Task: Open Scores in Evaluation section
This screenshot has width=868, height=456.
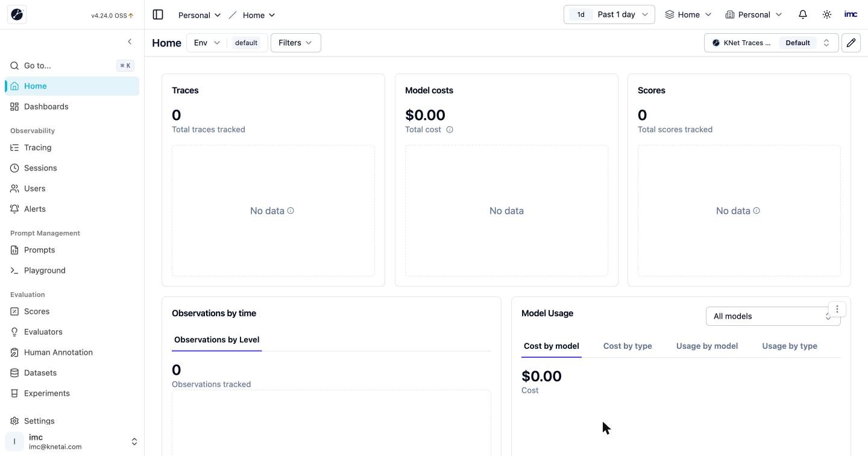Action: click(72, 311)
